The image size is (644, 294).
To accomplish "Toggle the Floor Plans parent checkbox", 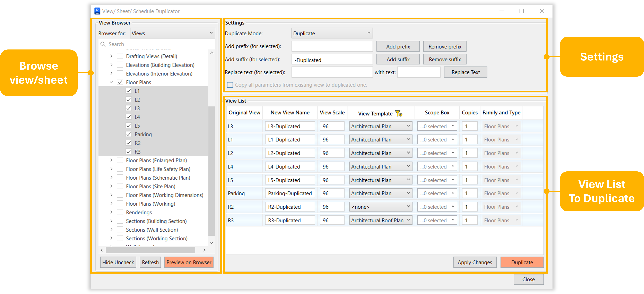I will (120, 82).
